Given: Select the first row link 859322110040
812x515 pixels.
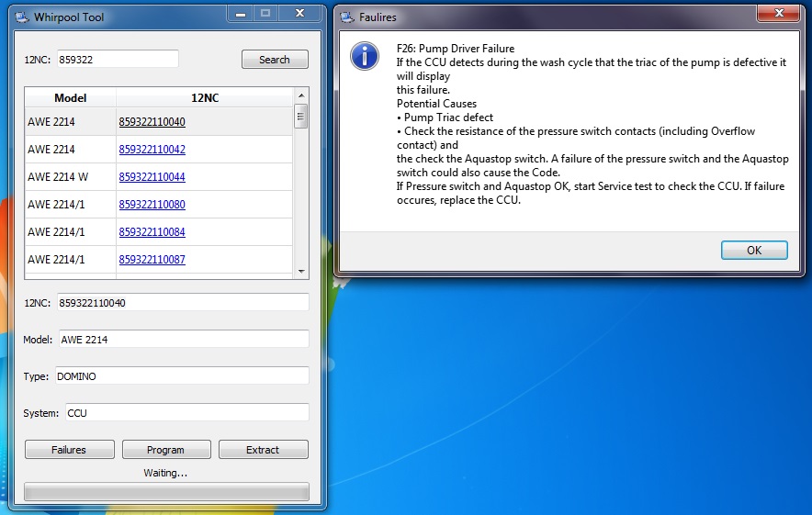Looking at the screenshot, I should pos(152,122).
